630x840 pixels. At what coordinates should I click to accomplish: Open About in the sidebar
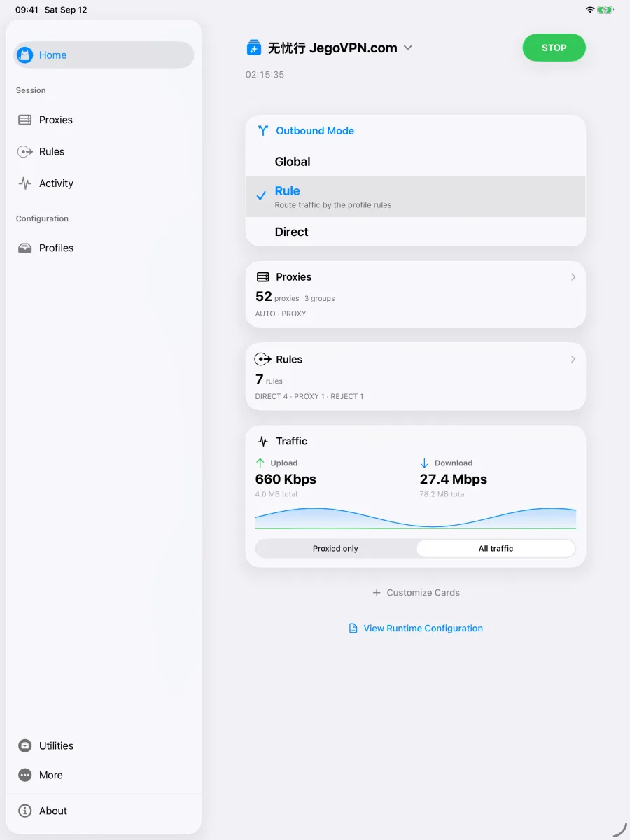pyautogui.click(x=104, y=811)
